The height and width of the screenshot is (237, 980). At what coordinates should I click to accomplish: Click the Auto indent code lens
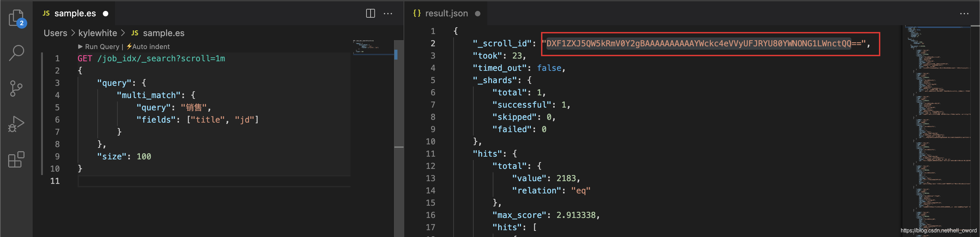tap(148, 46)
